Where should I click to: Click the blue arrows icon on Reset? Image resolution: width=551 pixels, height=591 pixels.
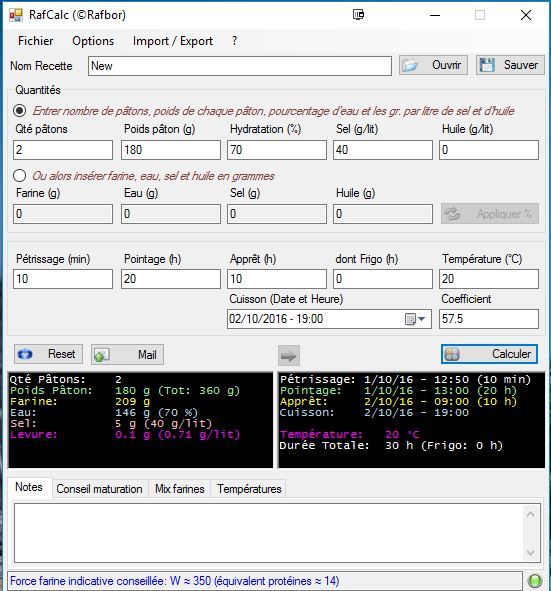click(25, 354)
